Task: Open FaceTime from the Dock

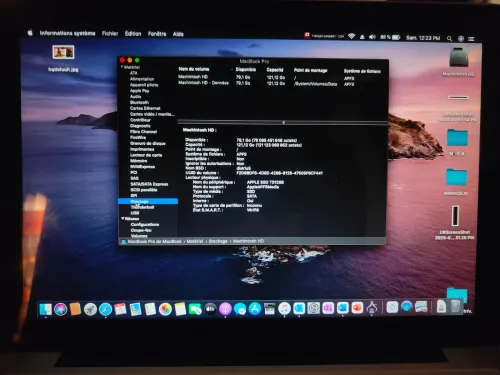Action: tap(195, 309)
